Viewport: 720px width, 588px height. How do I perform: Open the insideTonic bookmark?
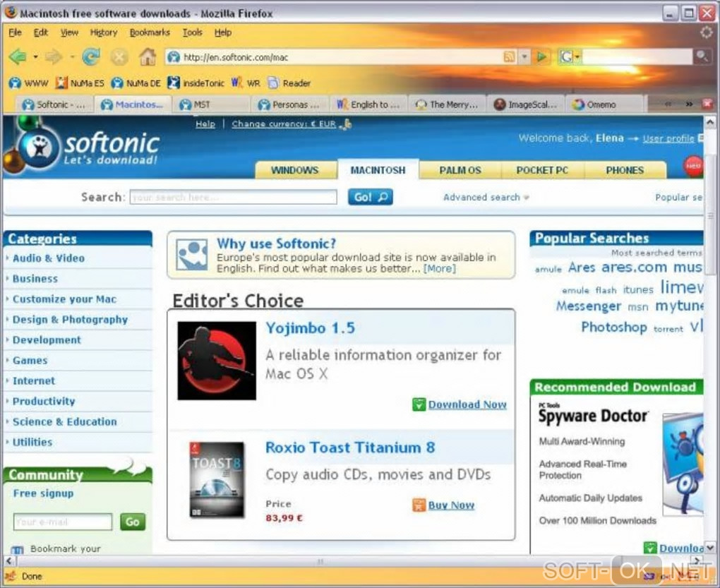tap(196, 83)
